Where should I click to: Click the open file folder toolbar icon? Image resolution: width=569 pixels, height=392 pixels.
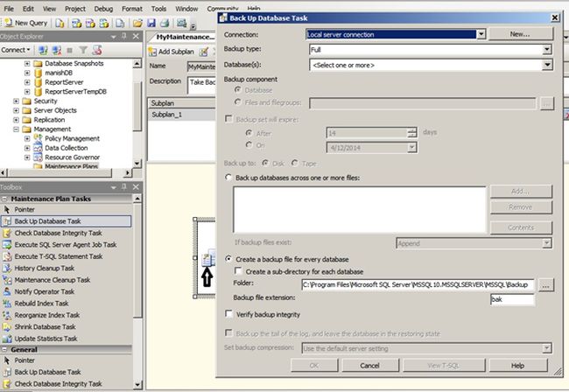137,24
